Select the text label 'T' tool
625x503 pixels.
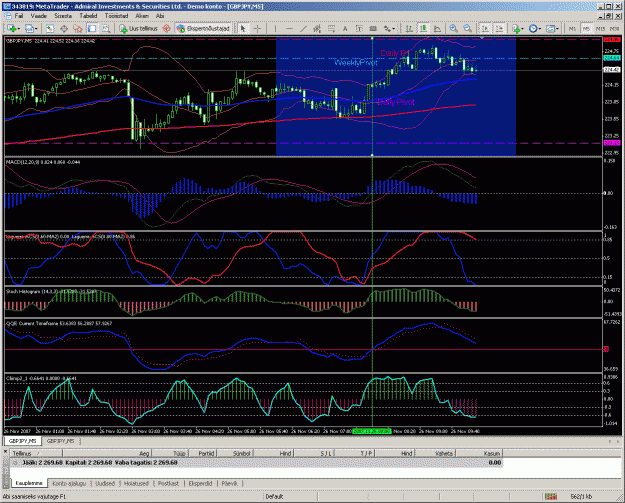pos(359,29)
